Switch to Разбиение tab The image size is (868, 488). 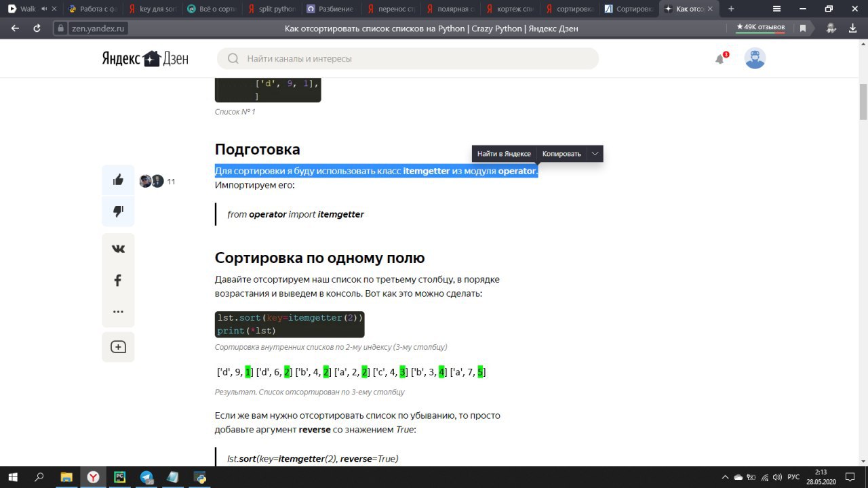click(x=330, y=9)
